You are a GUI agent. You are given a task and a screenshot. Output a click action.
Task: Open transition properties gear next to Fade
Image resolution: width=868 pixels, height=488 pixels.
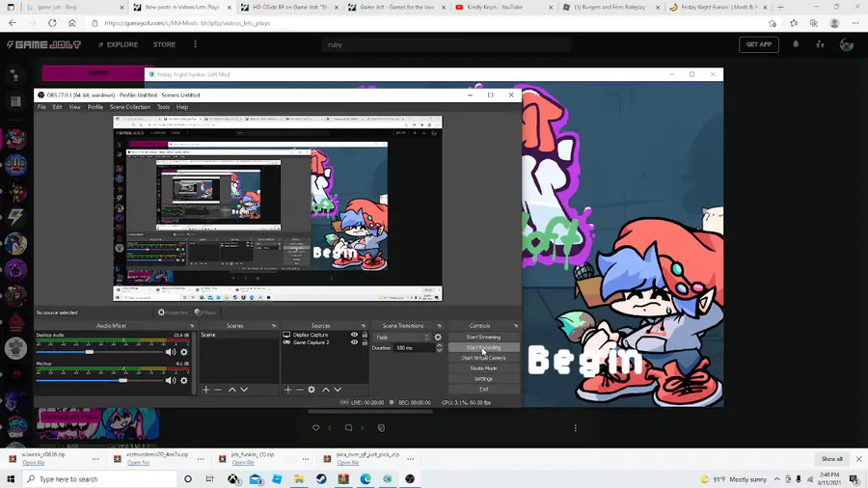pos(438,337)
